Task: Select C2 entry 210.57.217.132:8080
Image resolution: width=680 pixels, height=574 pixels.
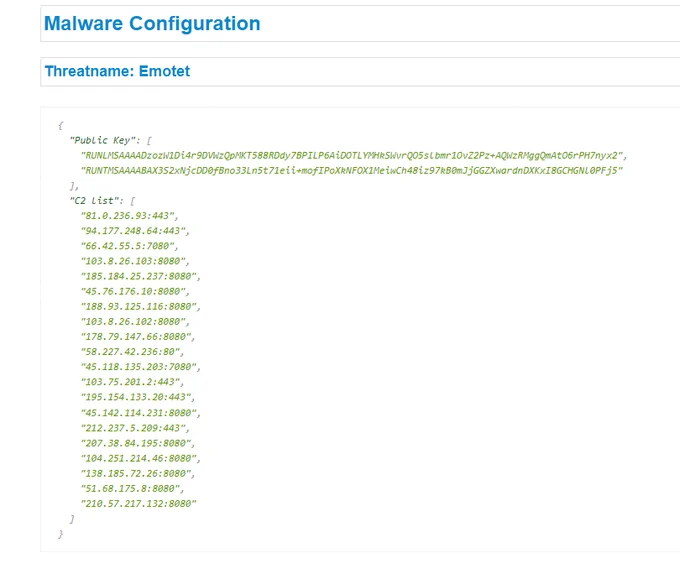Action: point(138,504)
